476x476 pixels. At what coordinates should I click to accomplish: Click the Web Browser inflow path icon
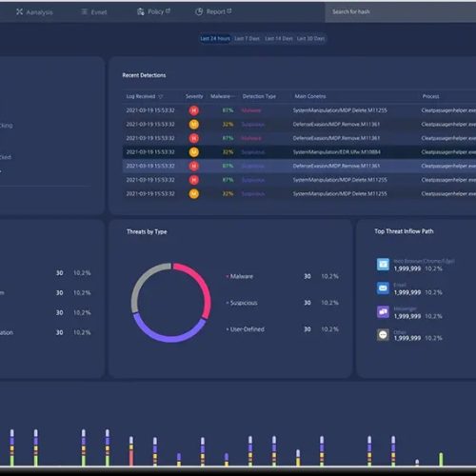coord(383,264)
